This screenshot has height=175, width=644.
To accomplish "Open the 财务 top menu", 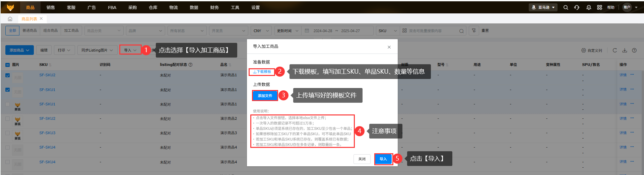I will [214, 7].
